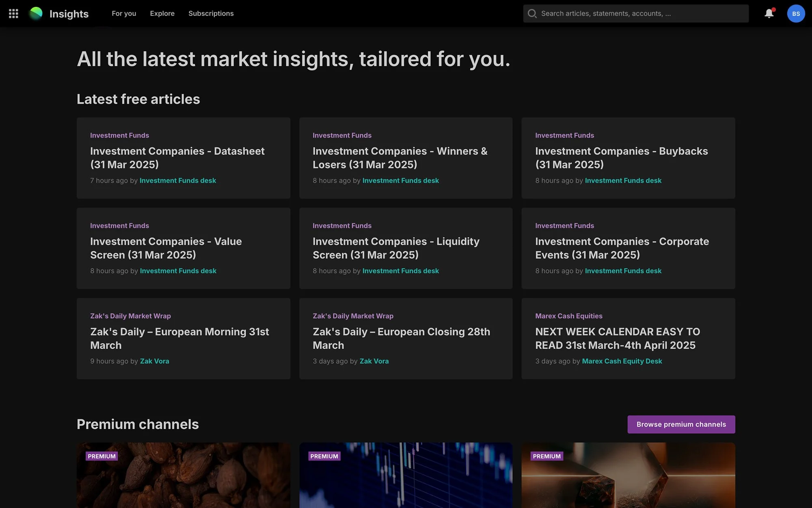The width and height of the screenshot is (812, 508).
Task: Click Investment Funds desk author on Datasheet card
Action: pyautogui.click(x=178, y=180)
